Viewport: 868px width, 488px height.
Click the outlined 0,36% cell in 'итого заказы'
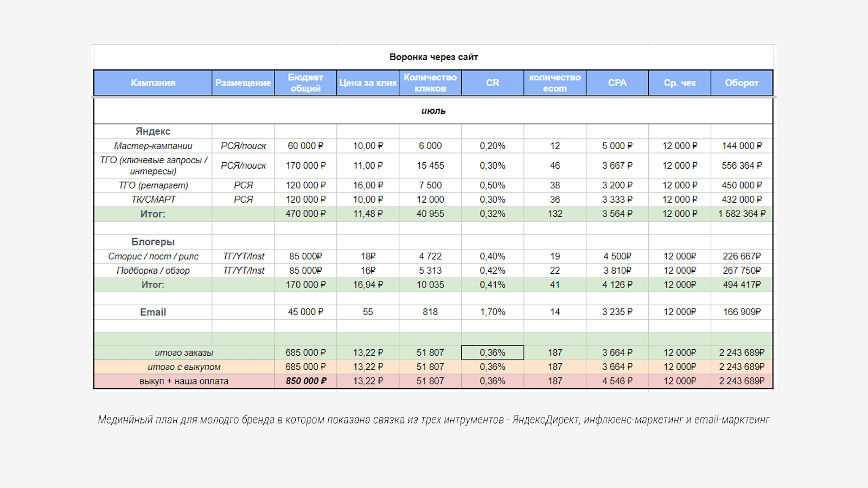pyautogui.click(x=493, y=353)
